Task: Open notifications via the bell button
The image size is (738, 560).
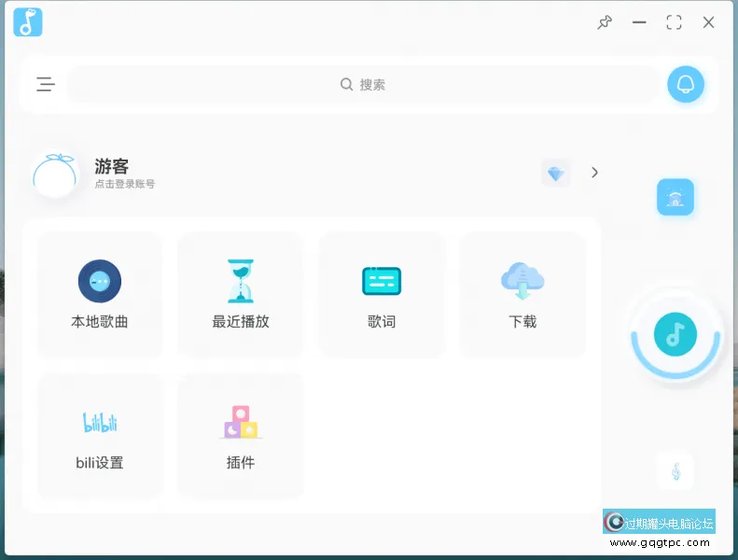Action: point(685,84)
